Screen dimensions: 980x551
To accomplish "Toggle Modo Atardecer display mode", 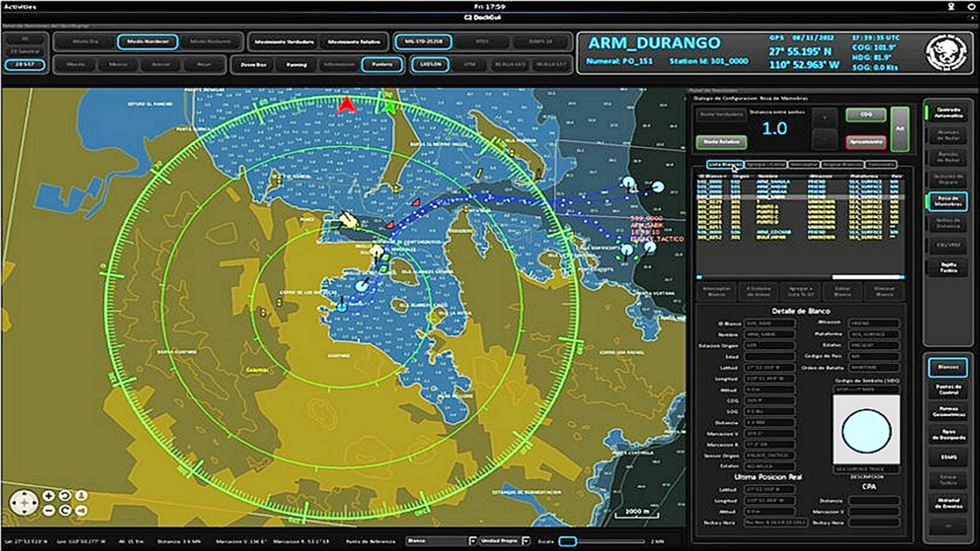I will (148, 42).
